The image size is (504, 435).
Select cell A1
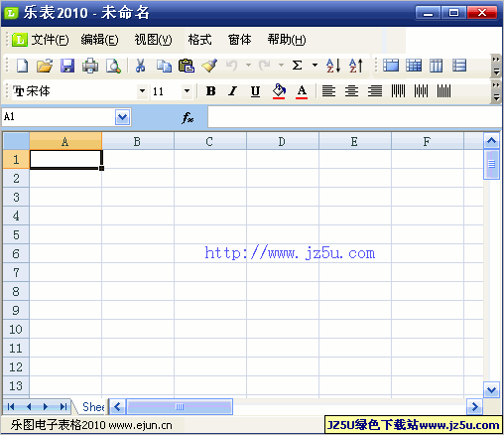pos(65,160)
